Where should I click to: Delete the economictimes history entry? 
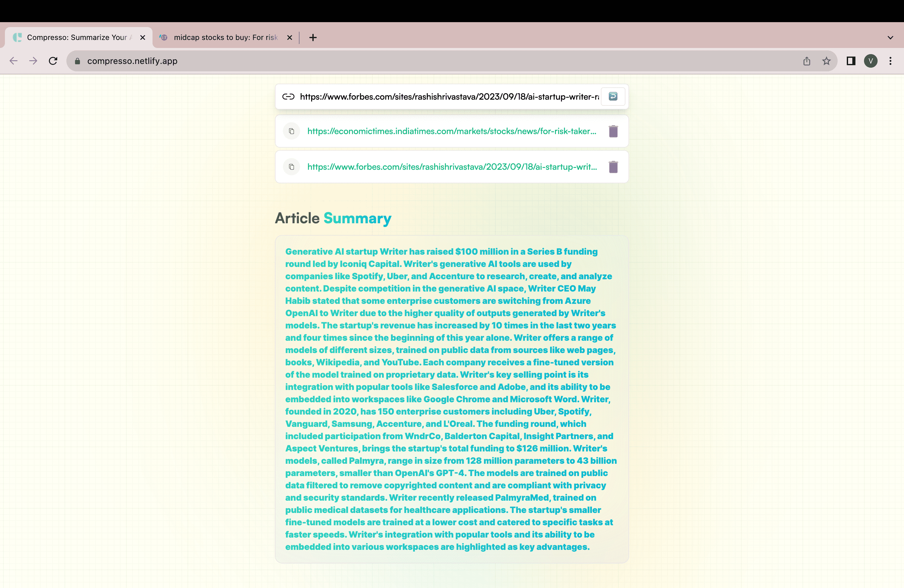(x=613, y=131)
